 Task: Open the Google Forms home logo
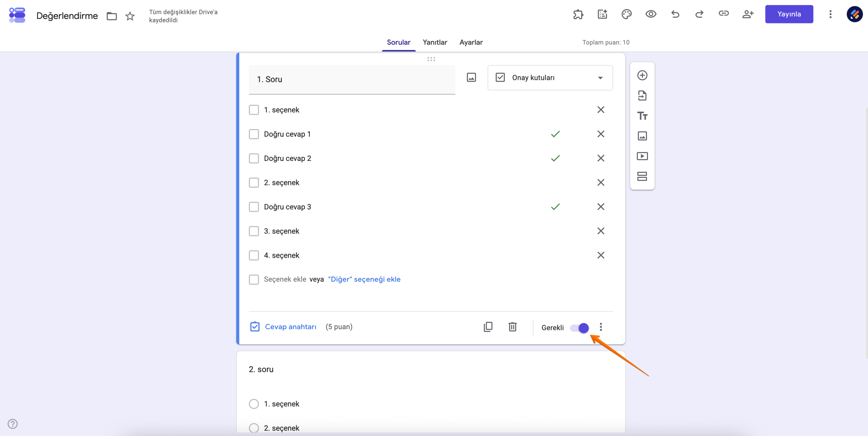pyautogui.click(x=17, y=15)
